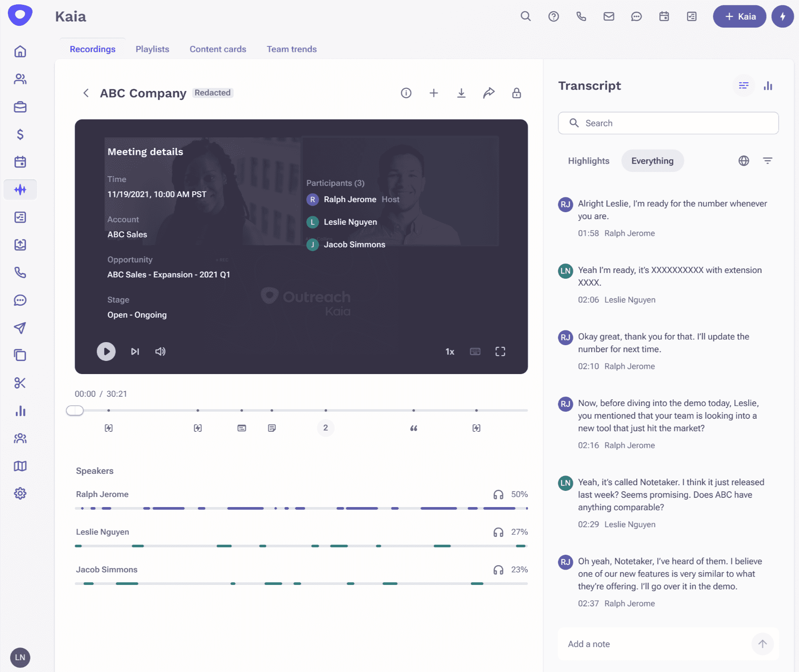Click the download recording icon
The height and width of the screenshot is (672, 799).
point(461,93)
